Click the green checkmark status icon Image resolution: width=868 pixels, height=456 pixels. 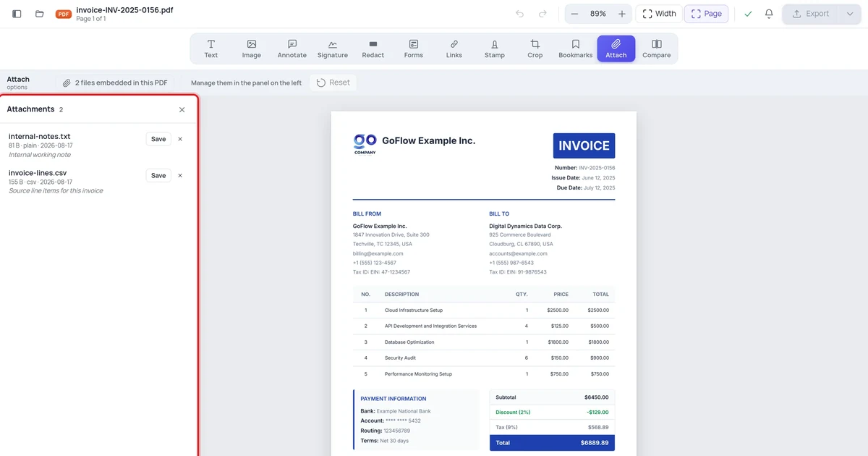click(748, 14)
